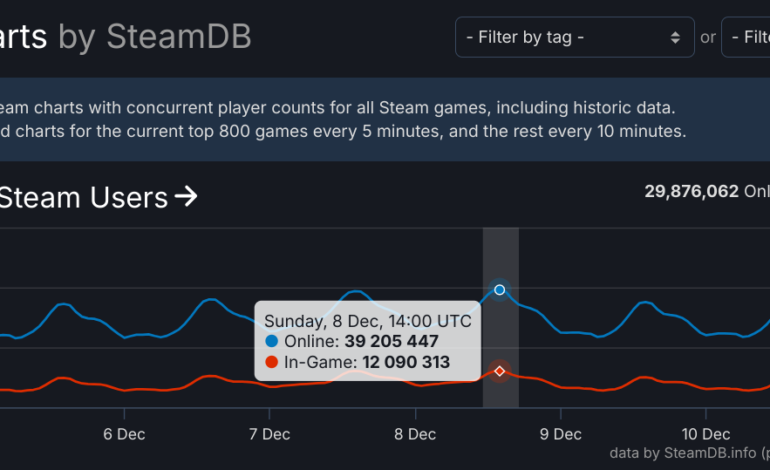The image size is (770, 470).
Task: Click the 7 Dec axis label
Action: click(x=269, y=434)
